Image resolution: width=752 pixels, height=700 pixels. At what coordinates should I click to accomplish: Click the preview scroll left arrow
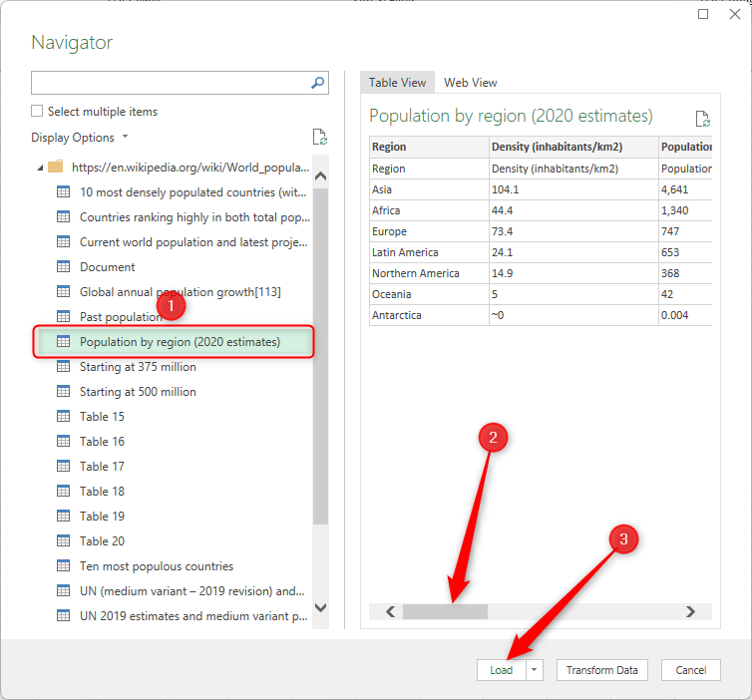(390, 611)
